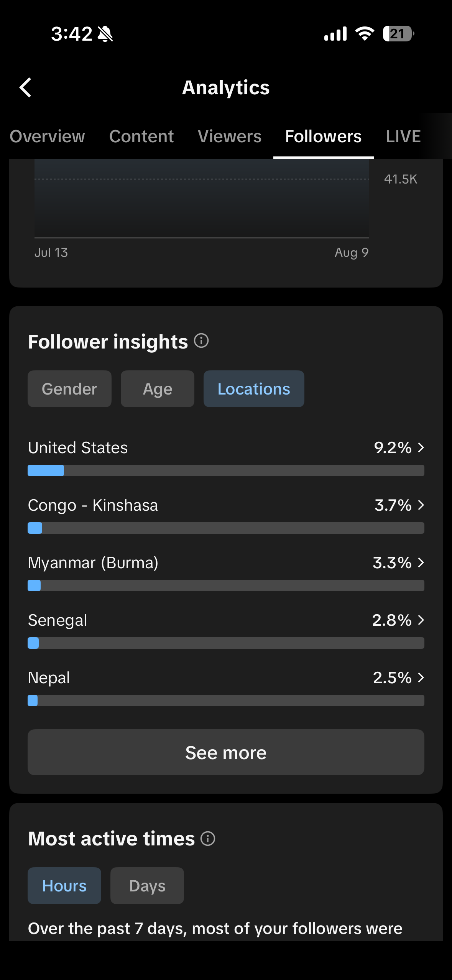The height and width of the screenshot is (980, 452).
Task: Open Follower insights info icon
Action: pos(201,340)
